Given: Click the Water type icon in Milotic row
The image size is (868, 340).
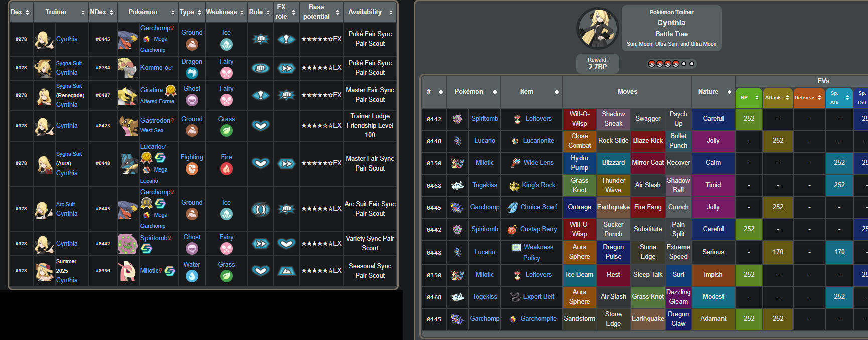Looking at the screenshot, I should 192,276.
